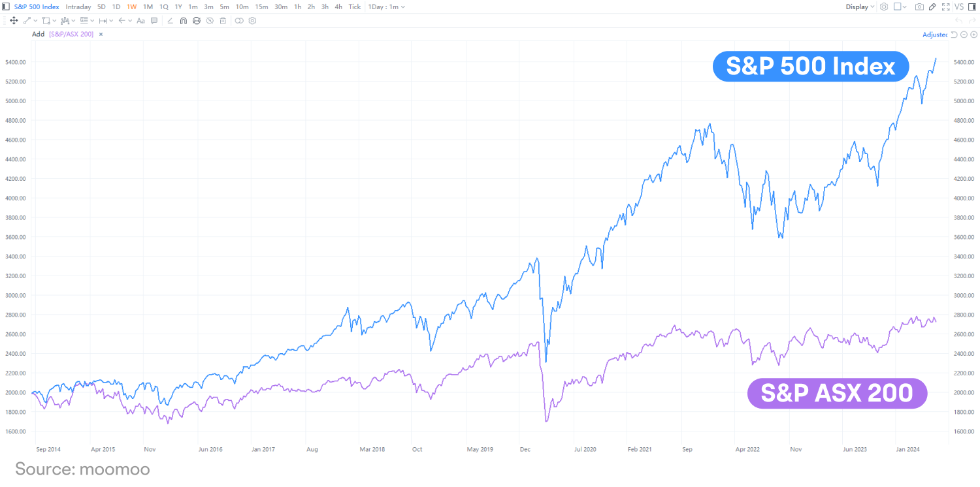The height and width of the screenshot is (487, 980).
Task: Remove the S&P/ASX 200 comparison
Action: point(101,34)
